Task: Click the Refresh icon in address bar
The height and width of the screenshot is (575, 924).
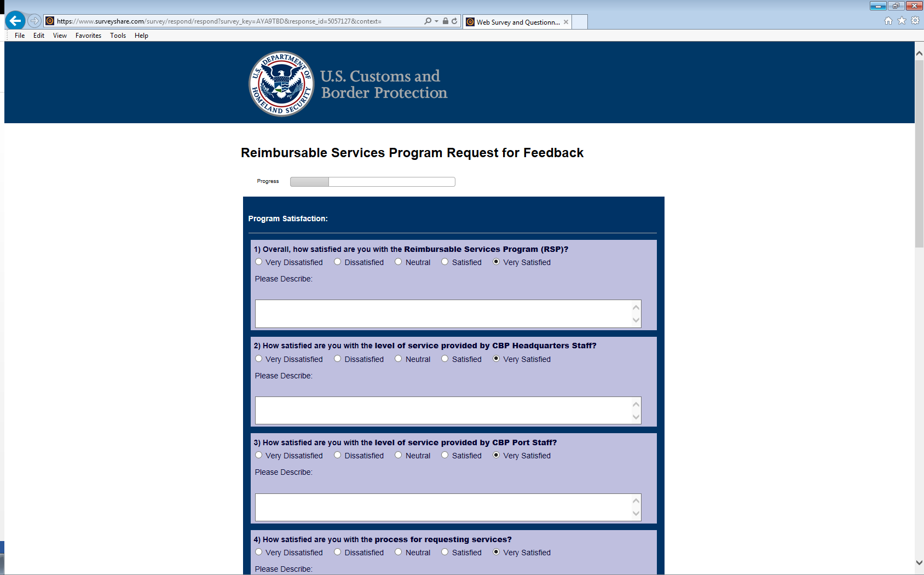Action: (x=454, y=21)
